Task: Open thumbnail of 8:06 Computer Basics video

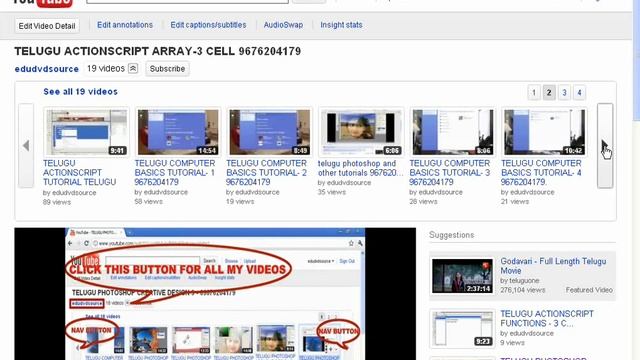Action: point(452,132)
